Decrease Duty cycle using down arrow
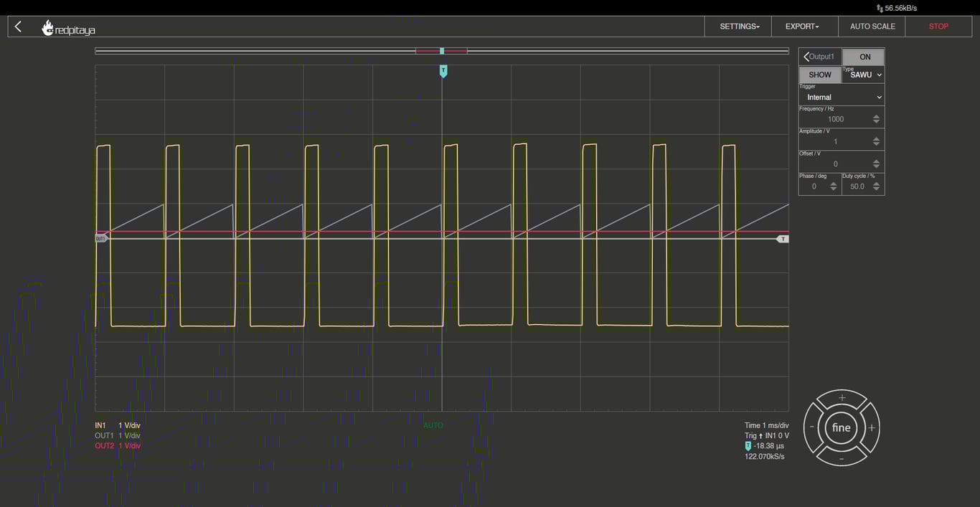980x507 pixels. click(x=876, y=189)
